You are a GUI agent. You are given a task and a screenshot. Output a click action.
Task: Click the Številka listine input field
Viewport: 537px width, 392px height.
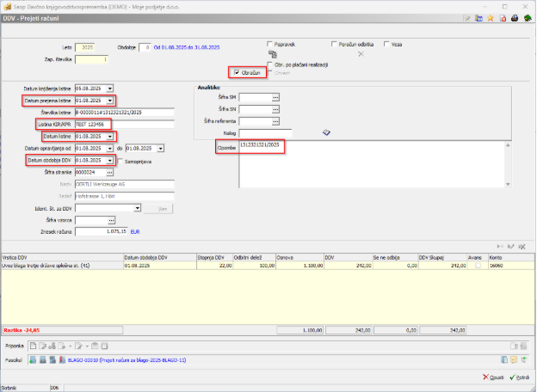[125, 113]
